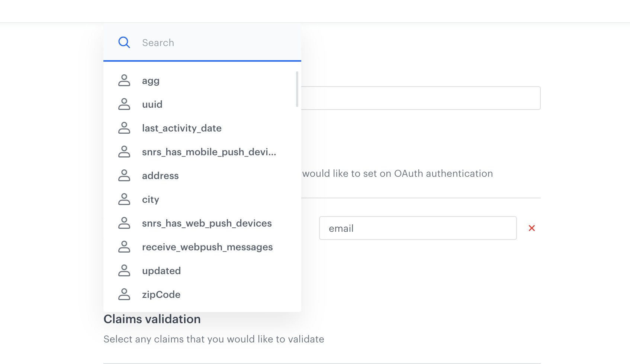Click the empty field near OAuth authentication text
The image size is (630, 364).
420,98
